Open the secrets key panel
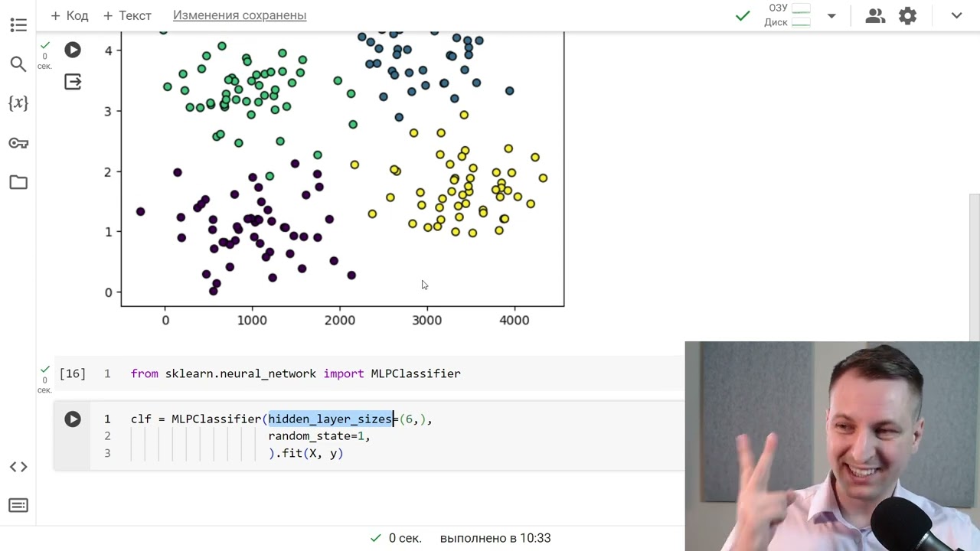Image resolution: width=980 pixels, height=551 pixels. point(18,143)
